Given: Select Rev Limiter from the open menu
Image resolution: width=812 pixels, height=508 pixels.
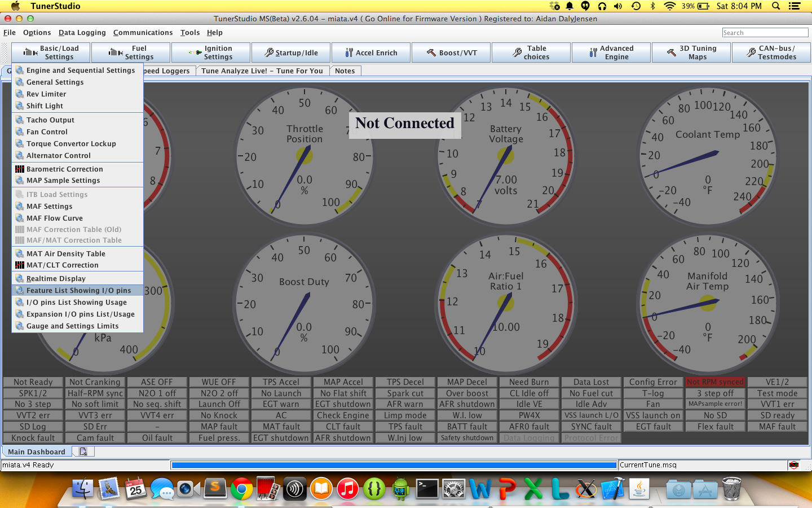Looking at the screenshot, I should pos(46,94).
